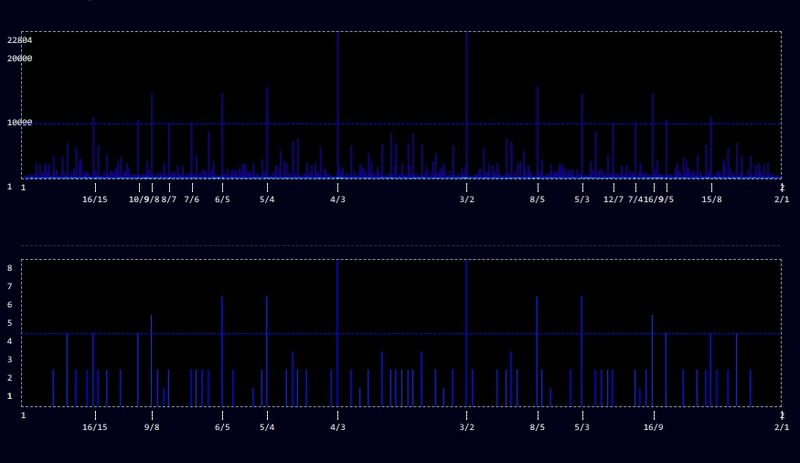This screenshot has width=800, height=463.
Task: Click the 9/8 bar in bottom chart
Action: pos(152,360)
